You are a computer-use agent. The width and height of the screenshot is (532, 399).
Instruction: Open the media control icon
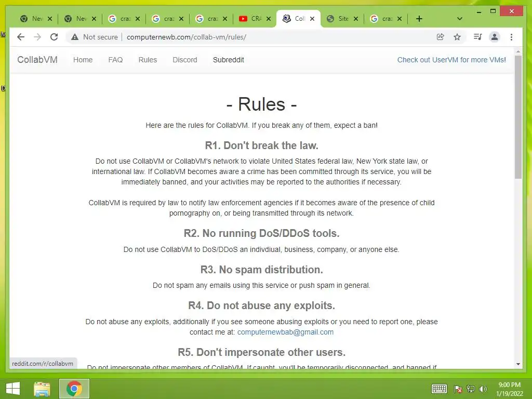click(x=478, y=37)
